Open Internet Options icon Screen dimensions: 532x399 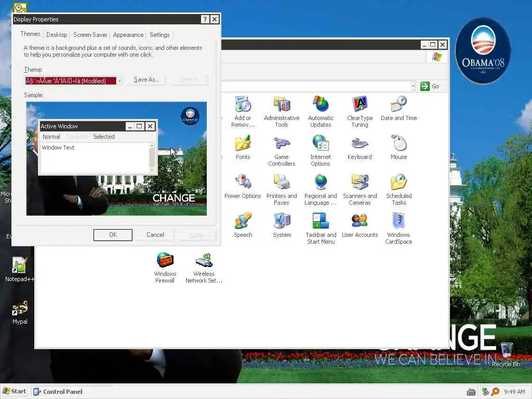click(x=321, y=151)
